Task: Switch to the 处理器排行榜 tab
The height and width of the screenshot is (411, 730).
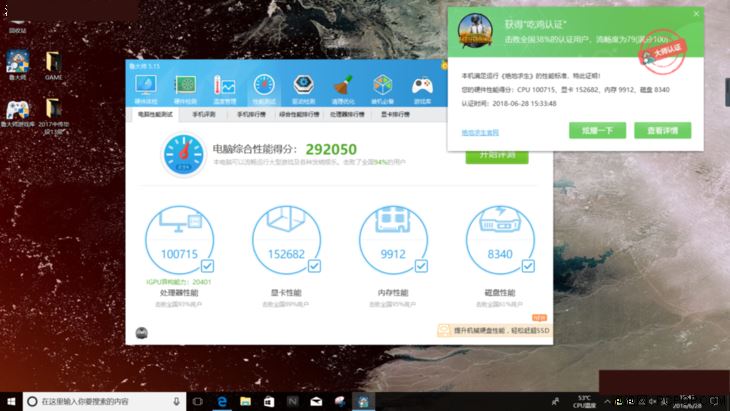Action: click(347, 114)
